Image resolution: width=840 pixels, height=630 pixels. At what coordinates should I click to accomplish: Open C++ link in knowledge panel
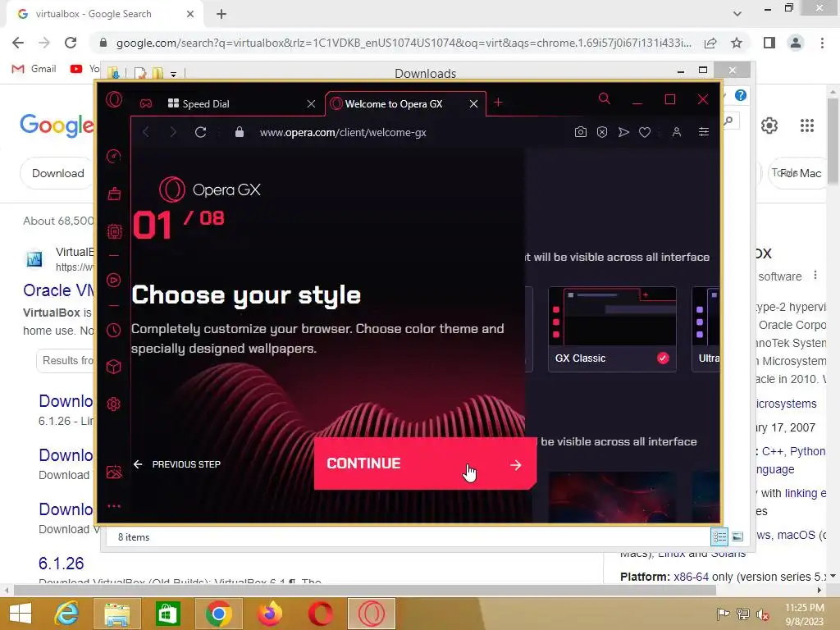[773, 452]
